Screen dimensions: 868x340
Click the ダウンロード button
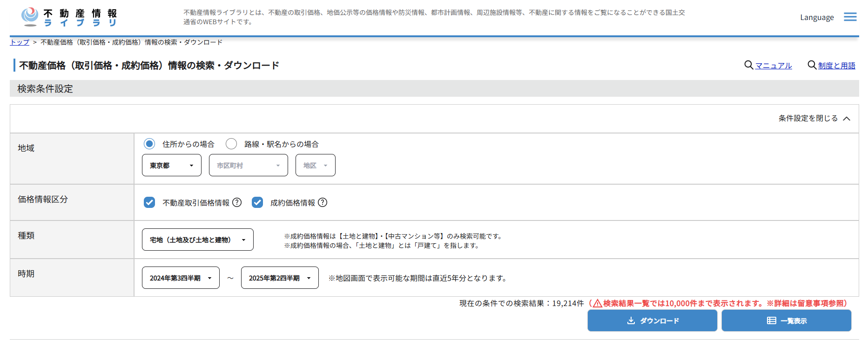click(652, 320)
